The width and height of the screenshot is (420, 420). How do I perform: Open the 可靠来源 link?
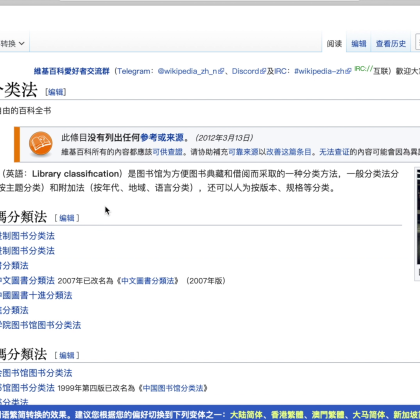[243, 152]
